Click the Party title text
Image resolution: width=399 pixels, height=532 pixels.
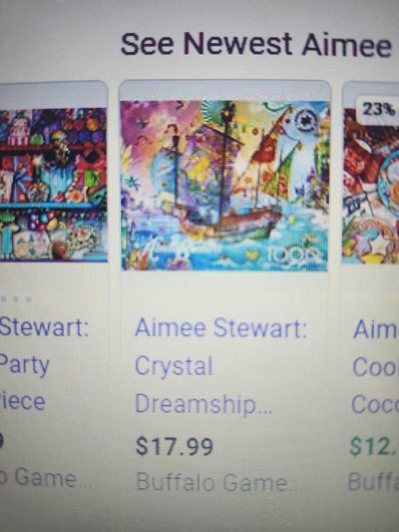pyautogui.click(x=25, y=365)
